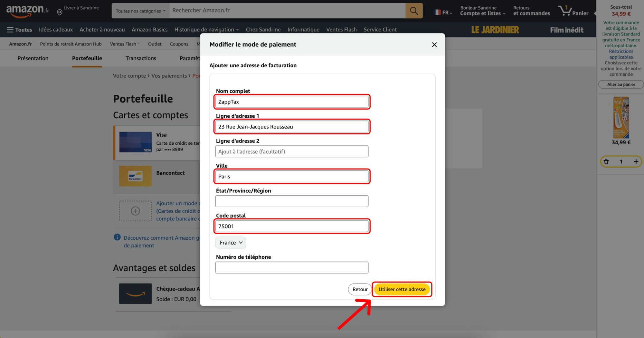Open the France country dropdown
The width and height of the screenshot is (644, 338).
[x=231, y=243]
